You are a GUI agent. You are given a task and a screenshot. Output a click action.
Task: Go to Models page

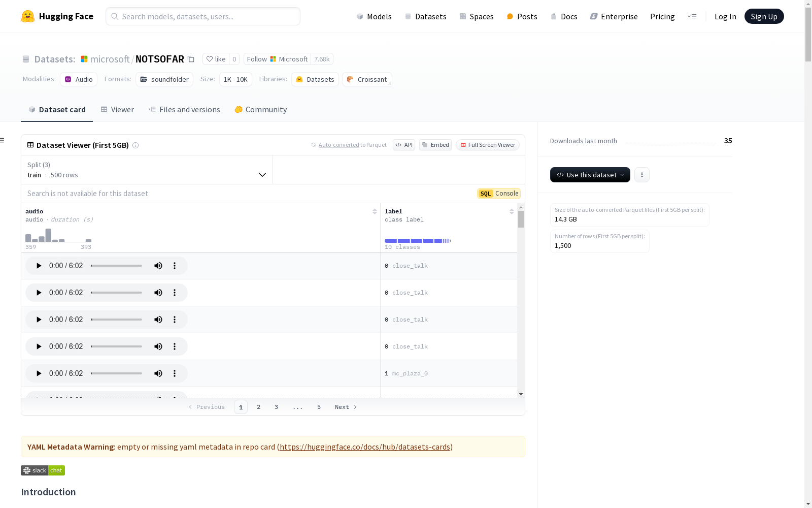pyautogui.click(x=374, y=16)
